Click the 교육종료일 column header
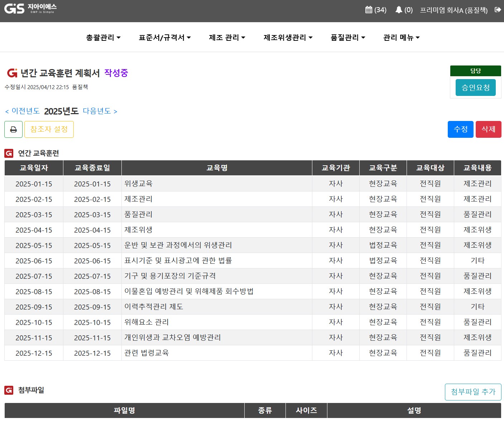This screenshot has height=423, width=504. click(x=92, y=168)
